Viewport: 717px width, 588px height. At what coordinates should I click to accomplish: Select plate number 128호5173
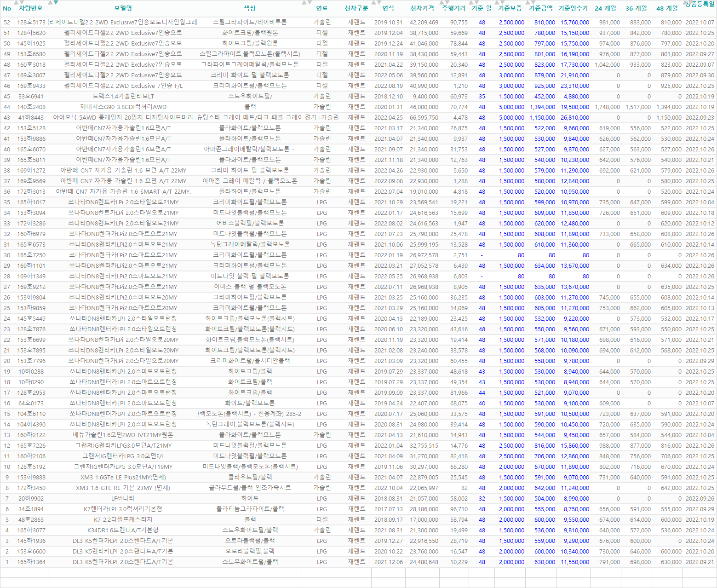(x=31, y=22)
